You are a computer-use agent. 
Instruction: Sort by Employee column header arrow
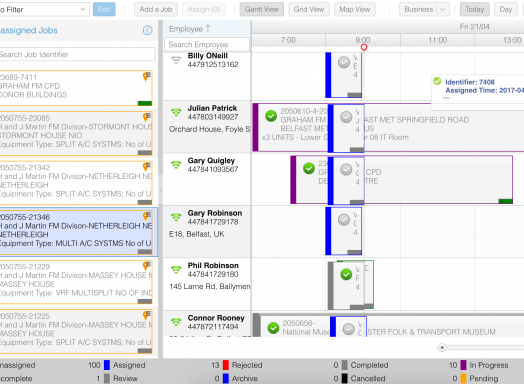208,29
